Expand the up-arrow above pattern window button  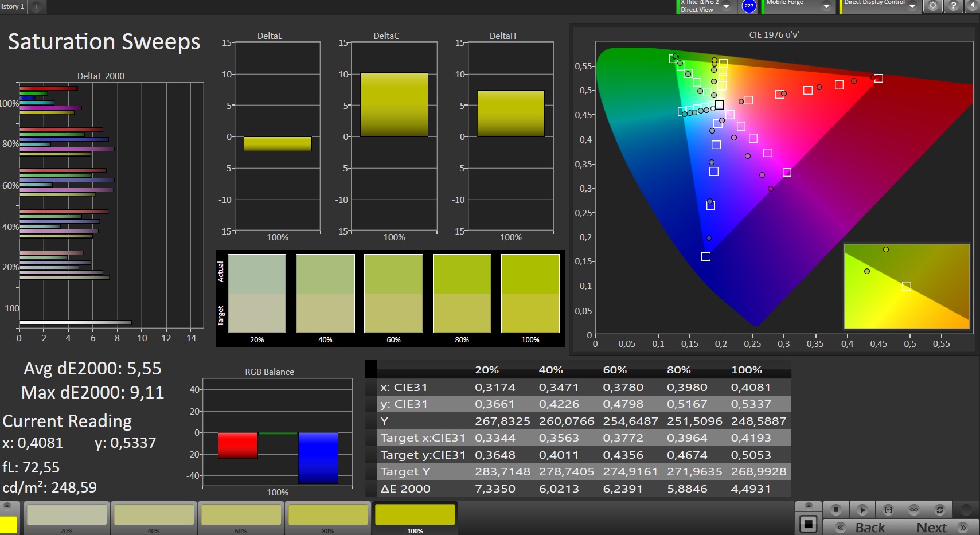point(809,506)
